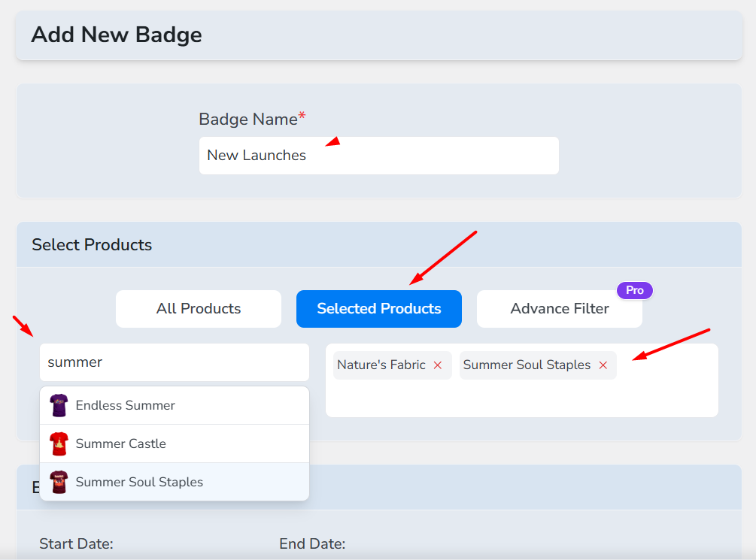
Task: Click into the product search box containing summer
Action: 174,362
